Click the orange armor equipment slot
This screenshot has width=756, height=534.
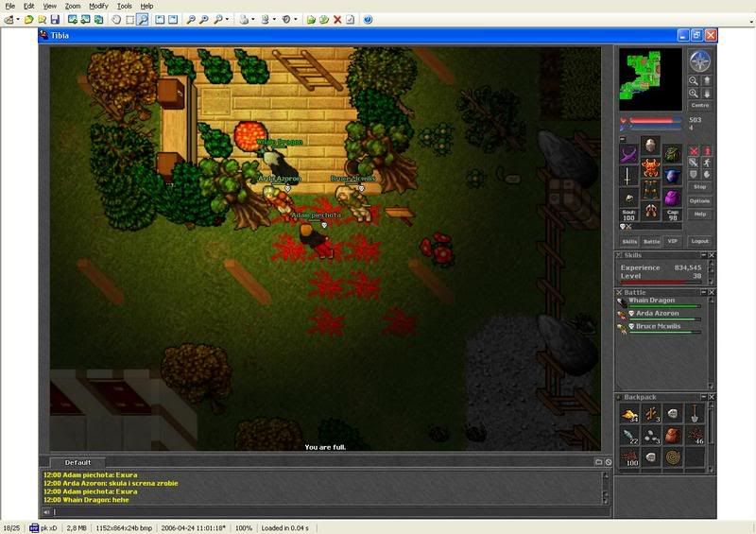pos(650,168)
